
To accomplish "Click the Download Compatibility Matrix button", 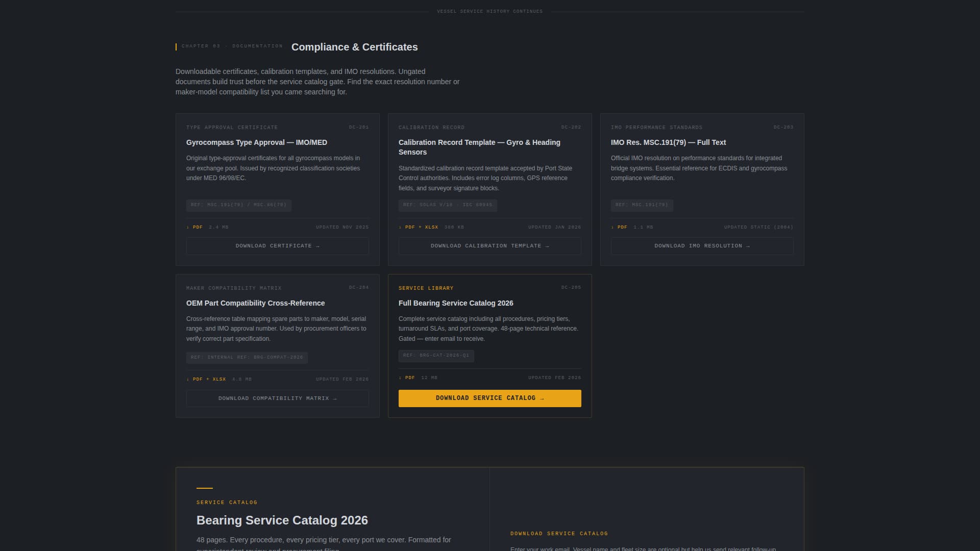I will 277,398.
